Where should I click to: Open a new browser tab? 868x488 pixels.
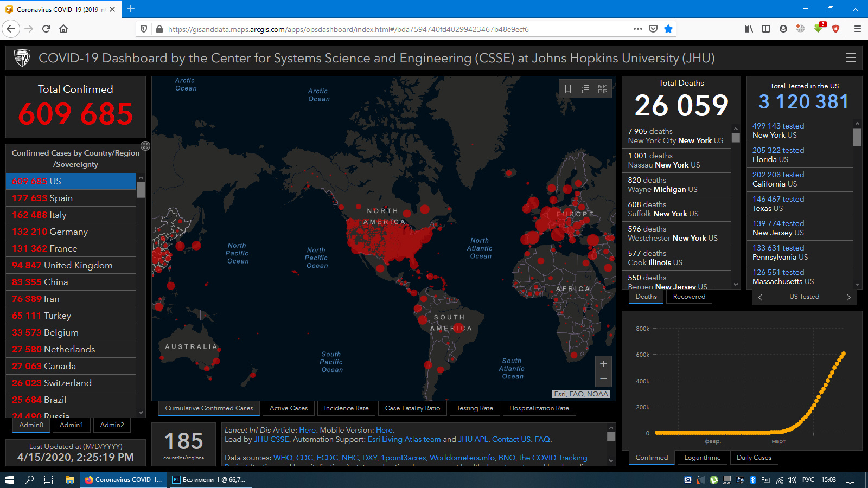click(131, 9)
